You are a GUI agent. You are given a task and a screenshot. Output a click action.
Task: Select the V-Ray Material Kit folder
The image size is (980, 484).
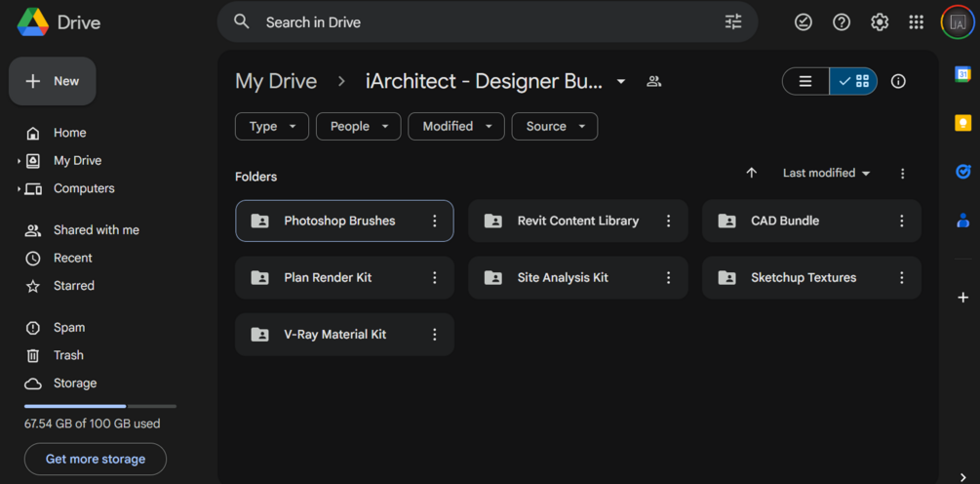point(344,335)
